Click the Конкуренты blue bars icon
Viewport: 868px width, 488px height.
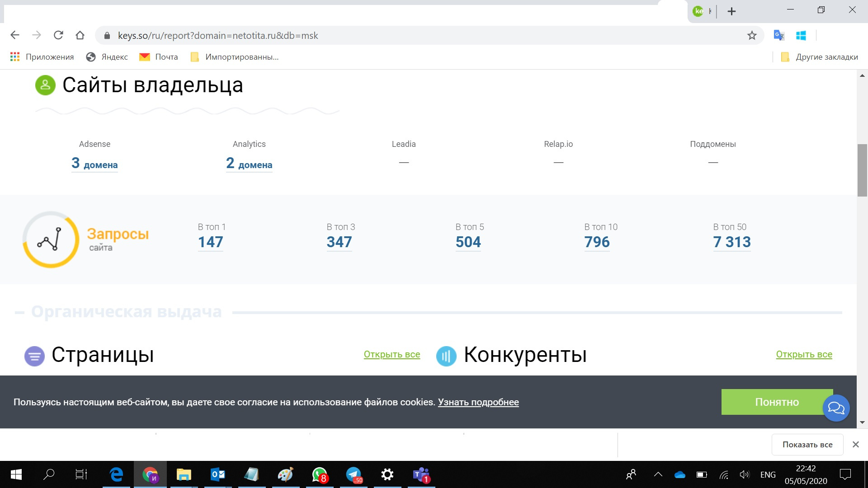446,356
